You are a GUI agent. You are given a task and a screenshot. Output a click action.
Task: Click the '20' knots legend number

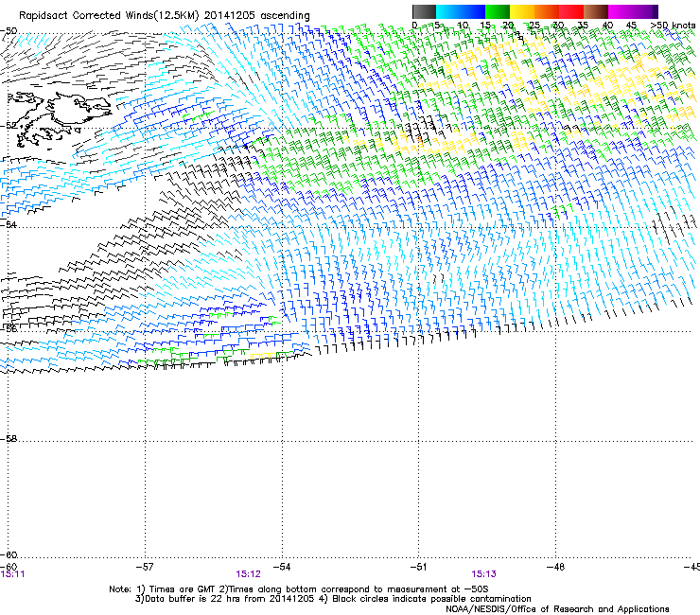point(508,26)
